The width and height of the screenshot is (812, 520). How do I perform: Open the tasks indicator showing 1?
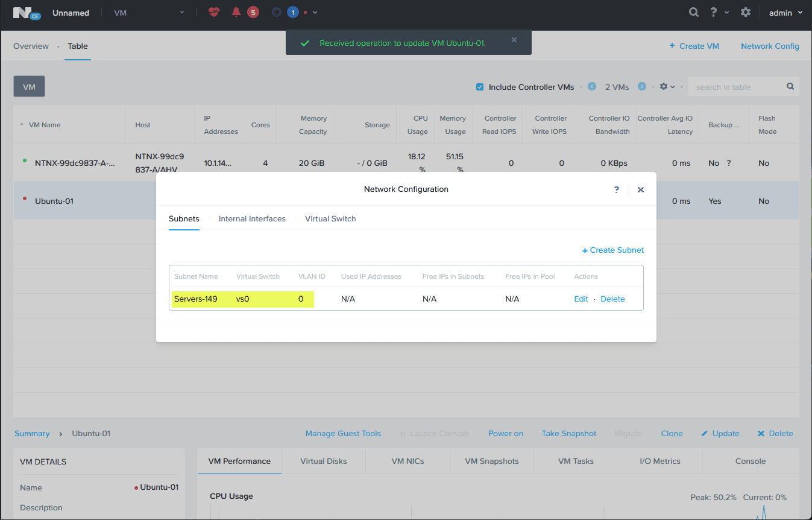(x=293, y=12)
